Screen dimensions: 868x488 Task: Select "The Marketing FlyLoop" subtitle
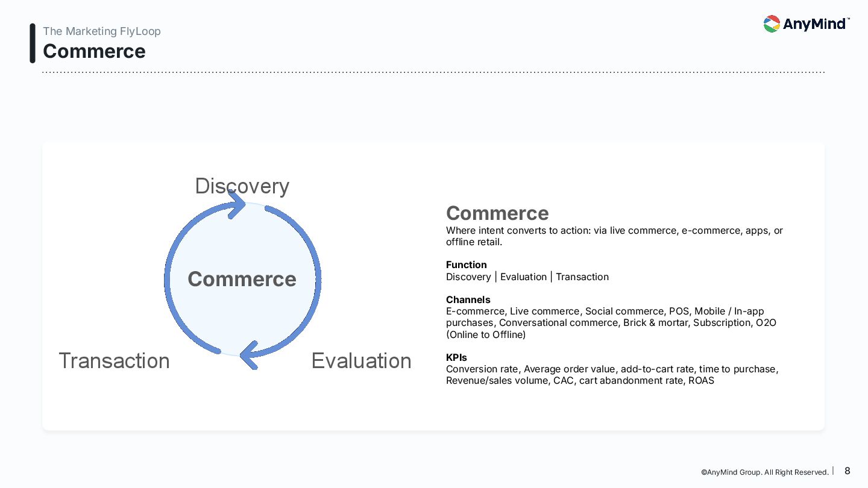(102, 31)
